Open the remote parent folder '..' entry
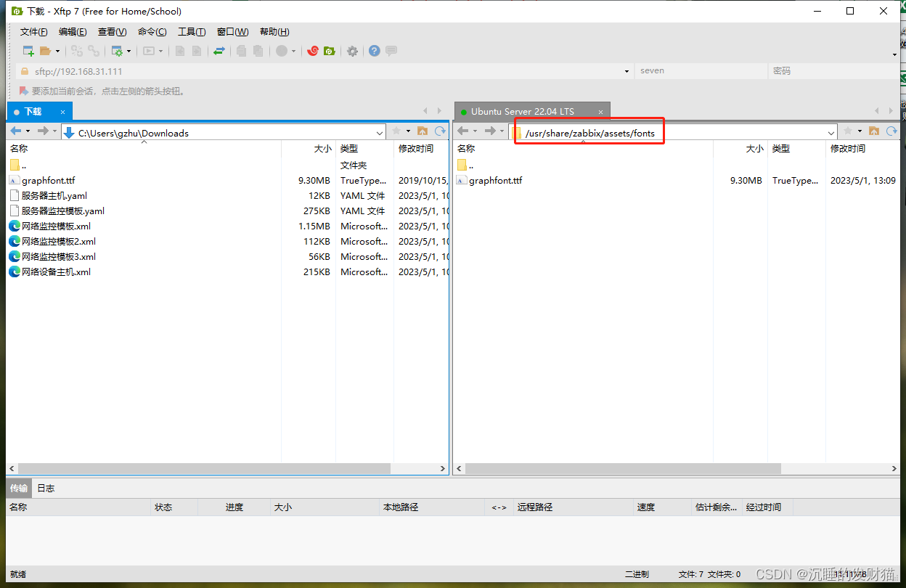The height and width of the screenshot is (588, 906). 465,165
